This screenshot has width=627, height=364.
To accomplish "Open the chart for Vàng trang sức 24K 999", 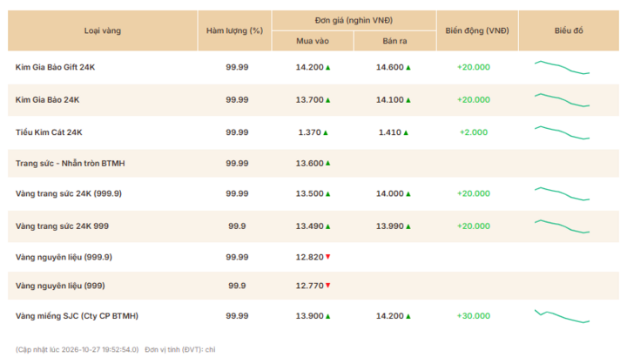I will pos(562,226).
